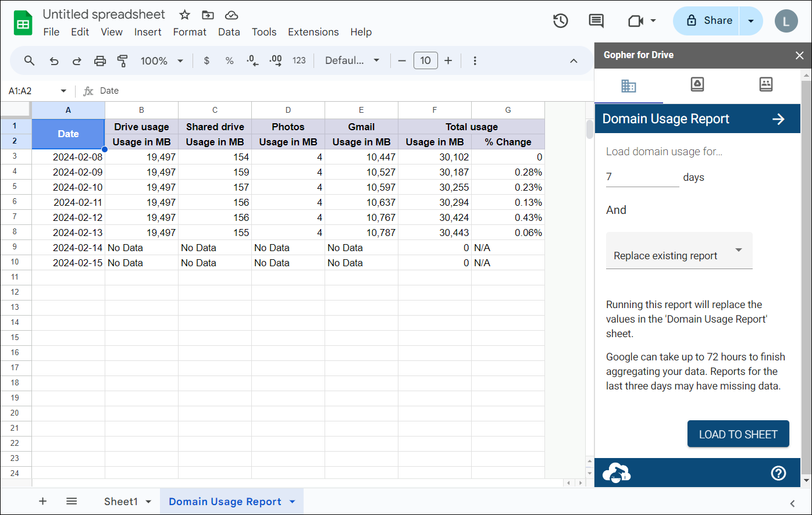Select column F header

[435, 110]
